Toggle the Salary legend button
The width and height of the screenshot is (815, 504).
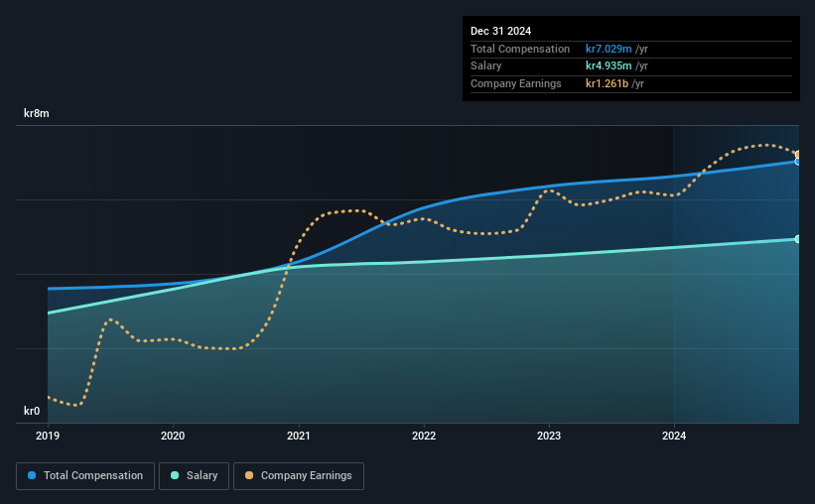[194, 476]
